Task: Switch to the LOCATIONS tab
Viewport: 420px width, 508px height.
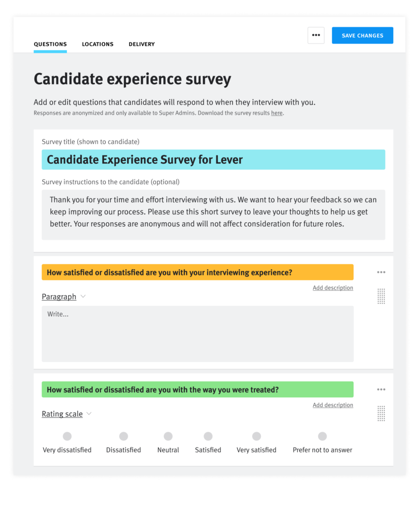Action: point(97,44)
